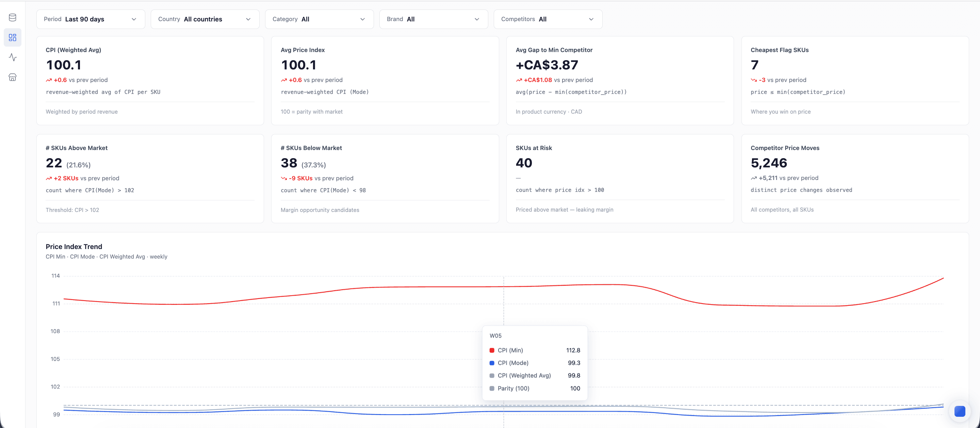The image size is (980, 428).
Task: Click the 'price ≤ min(competitor_price)' formula
Action: (x=798, y=92)
